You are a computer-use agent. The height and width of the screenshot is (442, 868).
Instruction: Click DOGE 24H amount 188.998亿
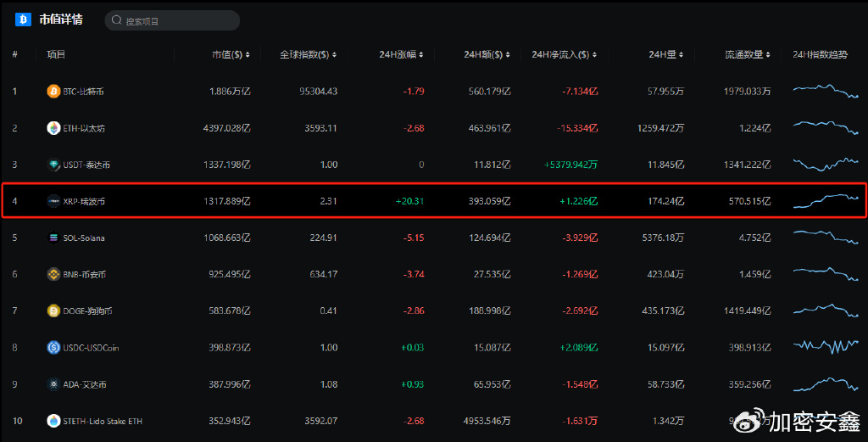click(x=490, y=311)
